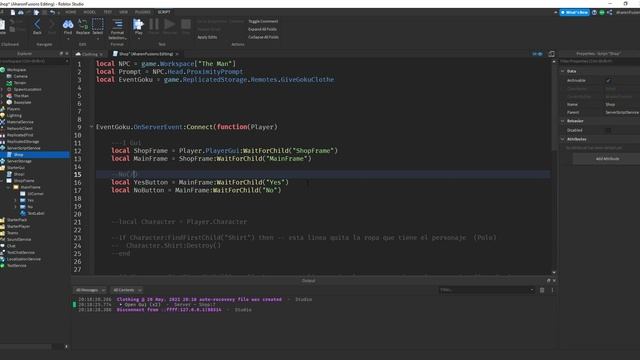Click the Undo arrow in quick access bar
This screenshot has height=360, width=640.
(52, 13)
